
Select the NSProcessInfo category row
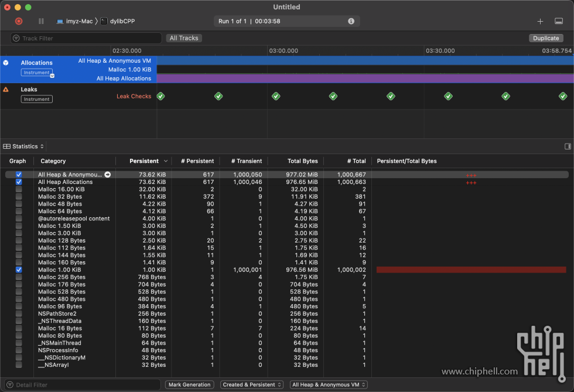(x=58, y=350)
